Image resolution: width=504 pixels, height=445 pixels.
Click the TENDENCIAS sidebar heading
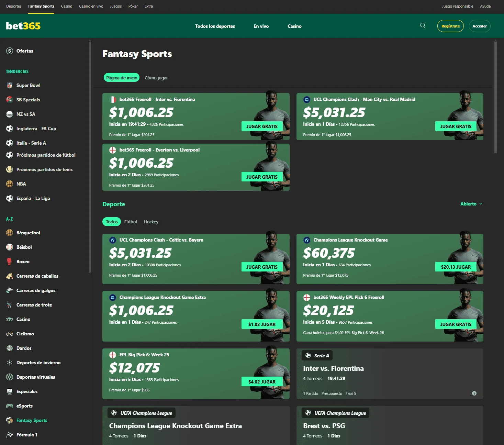point(17,71)
